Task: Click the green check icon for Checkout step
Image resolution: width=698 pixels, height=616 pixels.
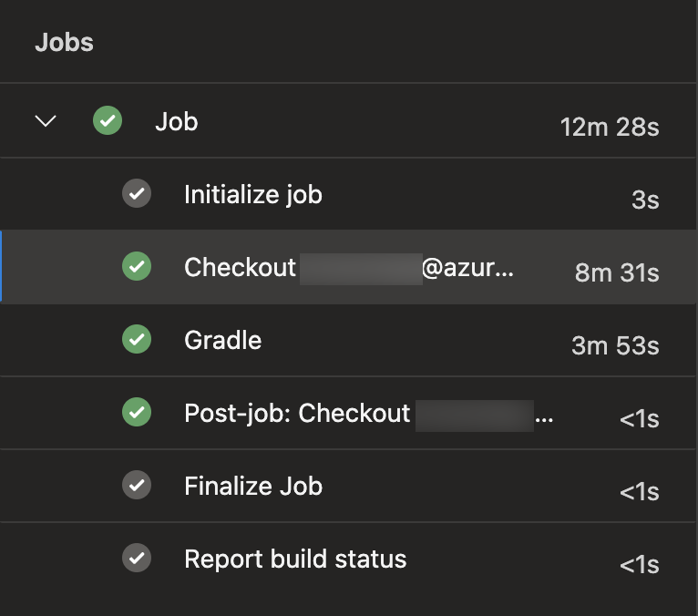Action: tap(137, 266)
